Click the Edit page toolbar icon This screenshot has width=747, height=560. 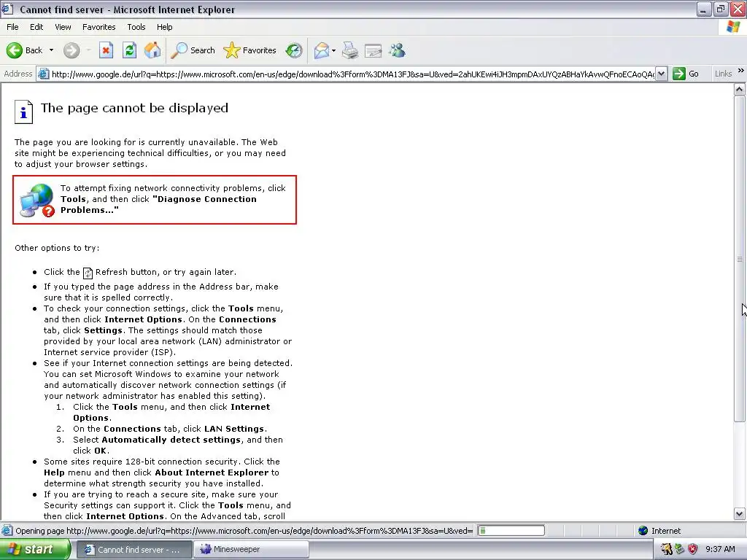click(373, 50)
